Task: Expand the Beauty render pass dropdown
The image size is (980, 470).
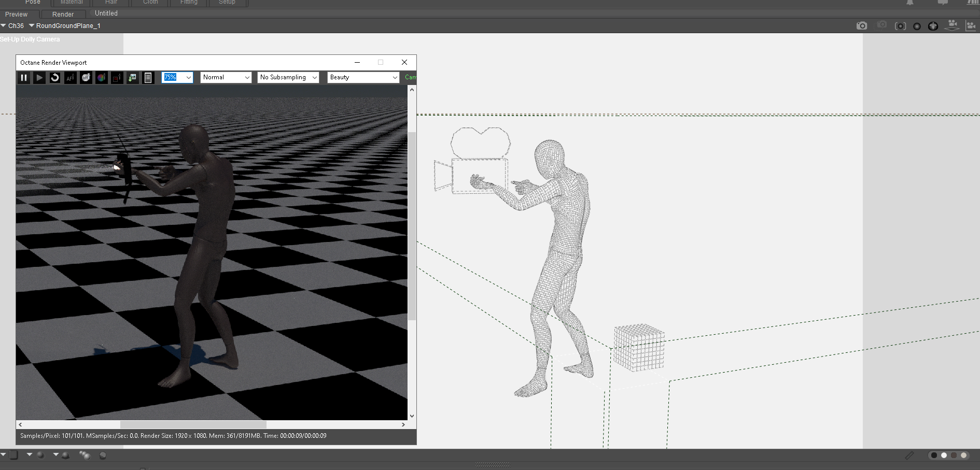Action: click(x=363, y=77)
